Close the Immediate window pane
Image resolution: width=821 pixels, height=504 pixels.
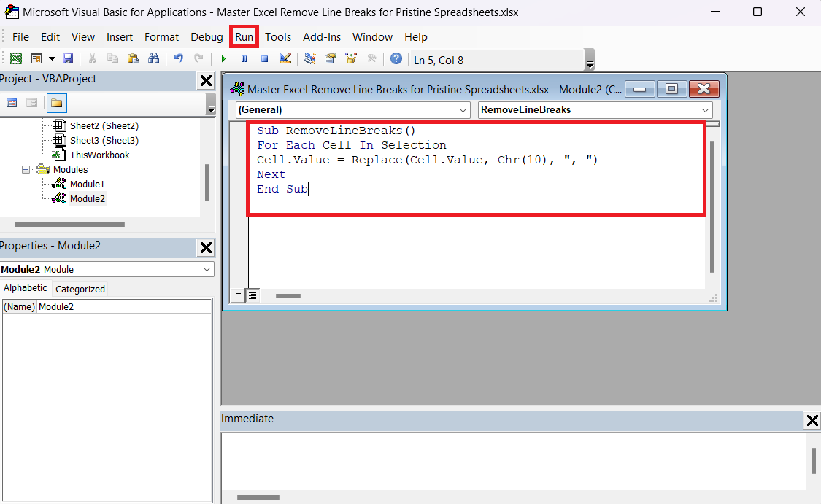pyautogui.click(x=812, y=420)
